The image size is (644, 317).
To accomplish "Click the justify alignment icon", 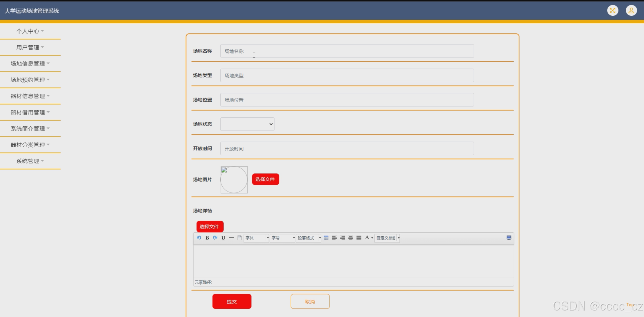I will 359,238.
